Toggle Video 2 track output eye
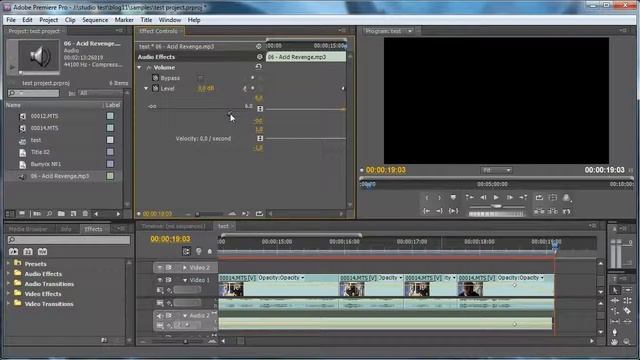The image size is (640, 360). point(160,268)
